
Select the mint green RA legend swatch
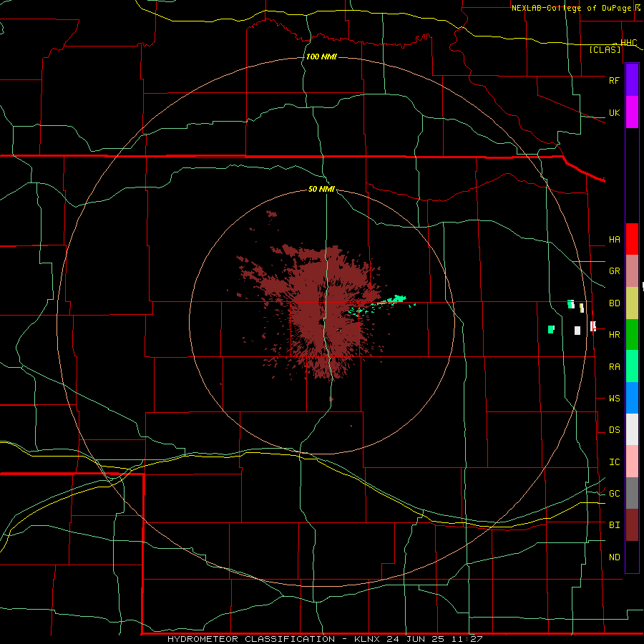[632, 366]
